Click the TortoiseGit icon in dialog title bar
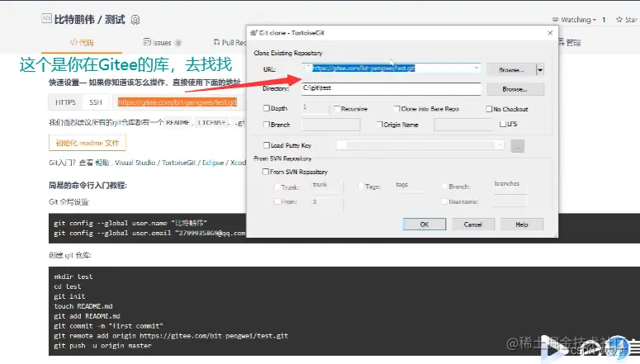This screenshot has width=640, height=364. click(x=254, y=33)
